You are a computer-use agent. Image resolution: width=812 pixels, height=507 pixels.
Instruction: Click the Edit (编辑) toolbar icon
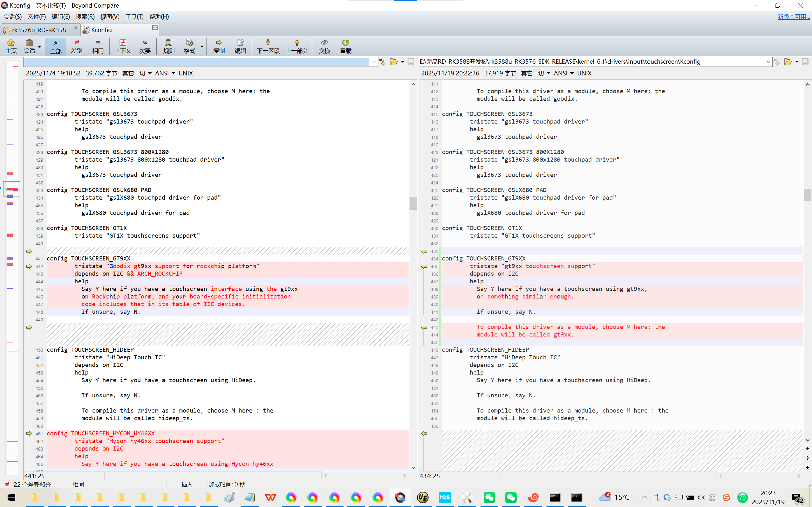click(240, 46)
